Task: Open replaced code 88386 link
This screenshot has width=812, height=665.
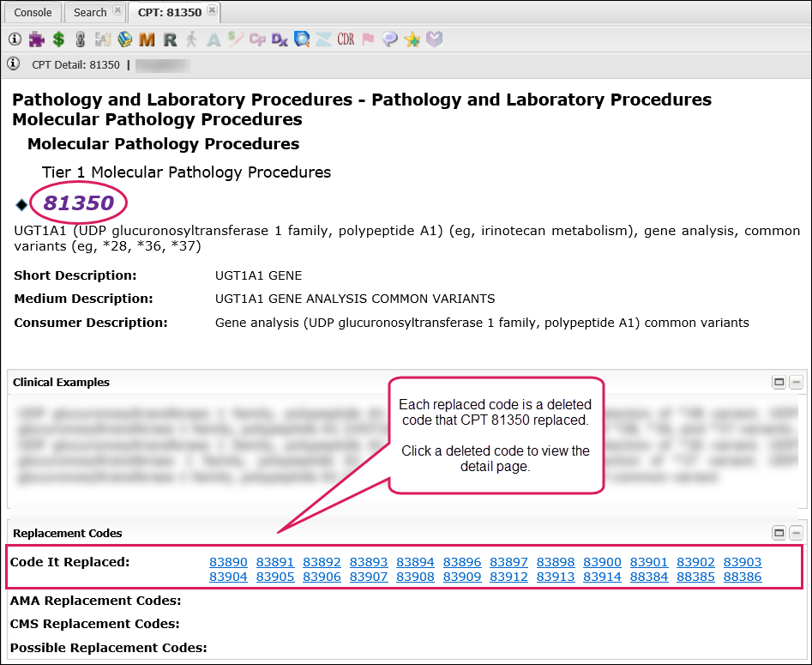Action: (x=743, y=577)
